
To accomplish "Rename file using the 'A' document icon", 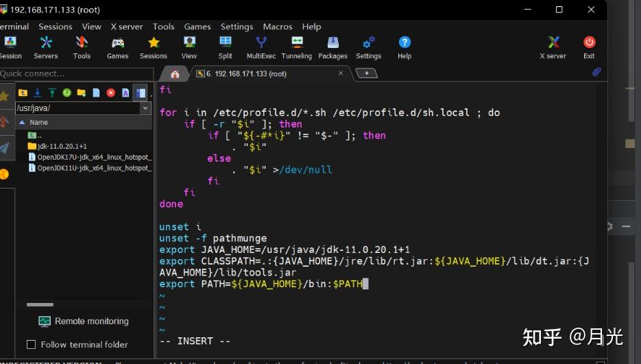I will [125, 93].
